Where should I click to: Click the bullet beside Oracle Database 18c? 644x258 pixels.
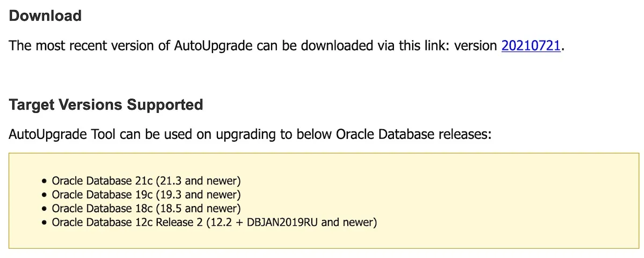point(45,209)
